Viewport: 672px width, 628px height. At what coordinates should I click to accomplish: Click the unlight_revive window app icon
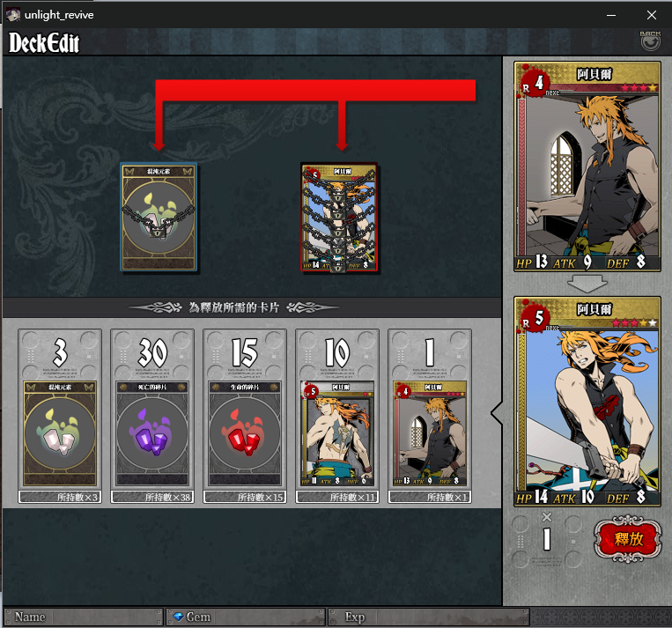(13, 15)
